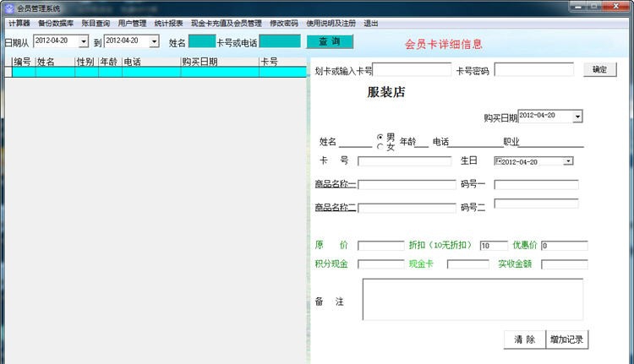The height and width of the screenshot is (364, 634).
Task: Toggle the 生日 date checkbox
Action: (498, 161)
